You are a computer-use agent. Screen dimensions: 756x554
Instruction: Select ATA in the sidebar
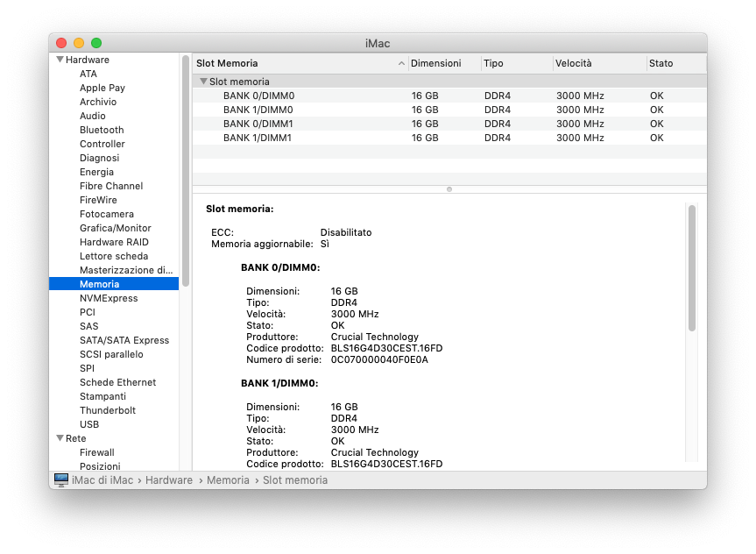(x=88, y=74)
